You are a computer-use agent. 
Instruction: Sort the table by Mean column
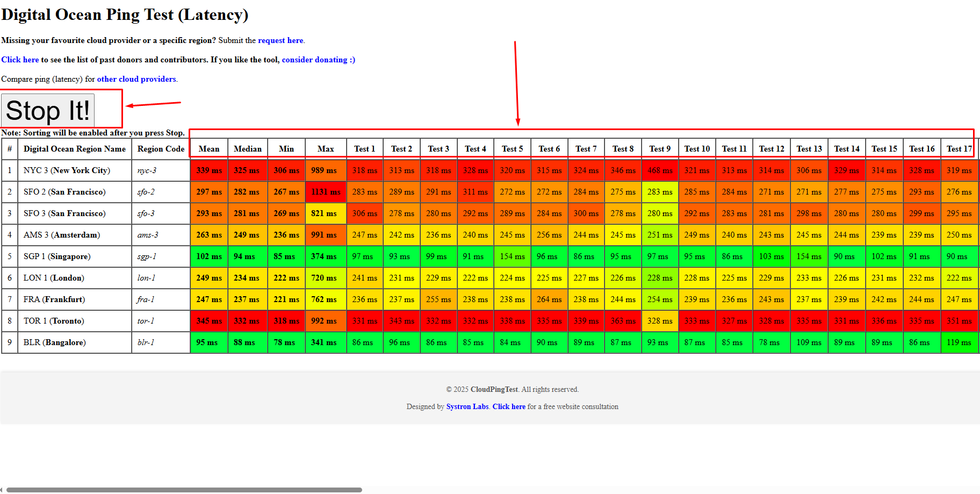pos(209,148)
